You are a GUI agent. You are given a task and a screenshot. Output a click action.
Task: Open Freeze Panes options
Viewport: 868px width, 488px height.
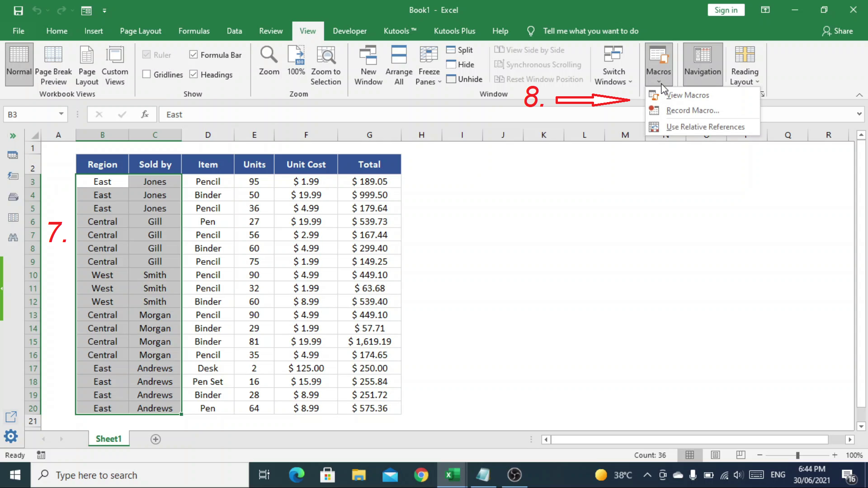click(428, 65)
